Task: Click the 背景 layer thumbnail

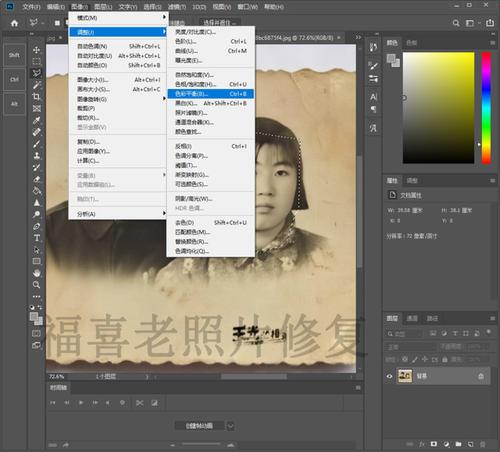Action: click(405, 376)
